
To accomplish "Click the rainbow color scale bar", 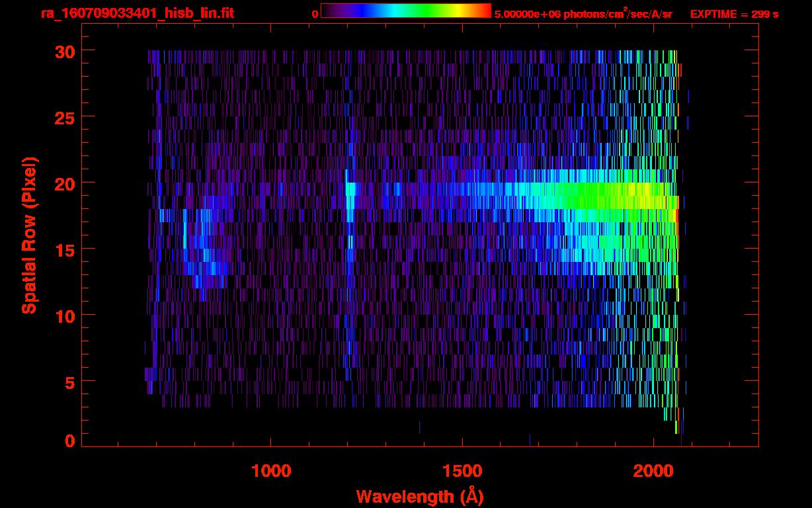I will pyautogui.click(x=406, y=11).
